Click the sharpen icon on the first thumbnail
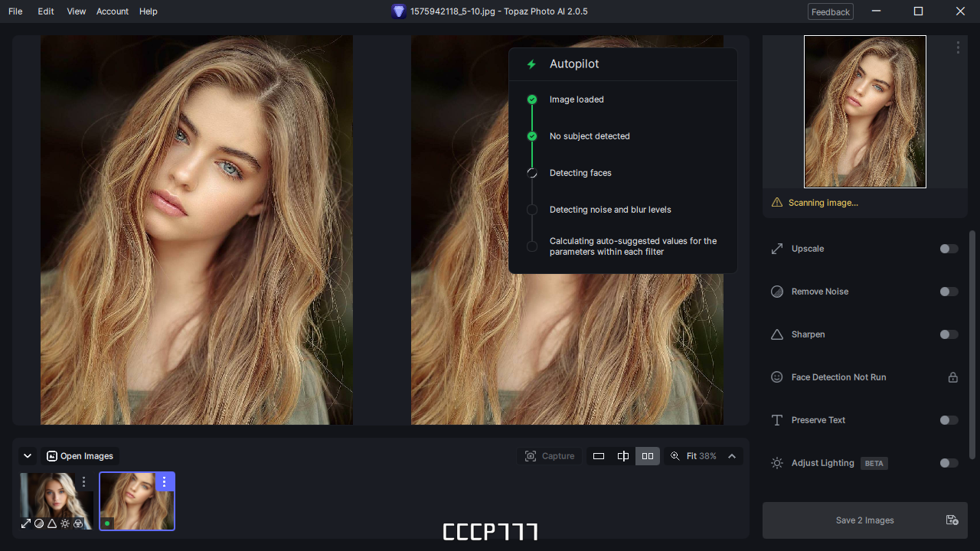 [52, 523]
